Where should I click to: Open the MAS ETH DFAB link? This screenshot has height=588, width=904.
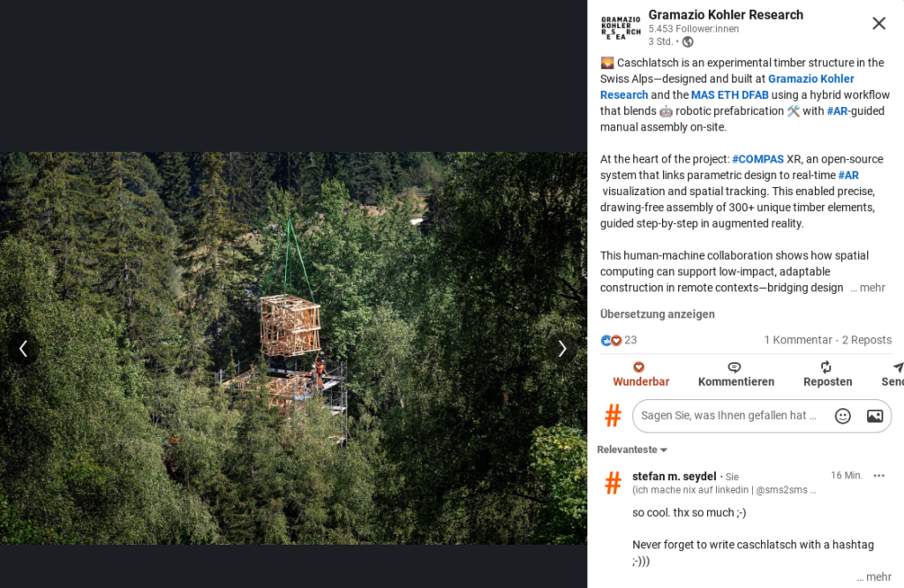pos(729,95)
